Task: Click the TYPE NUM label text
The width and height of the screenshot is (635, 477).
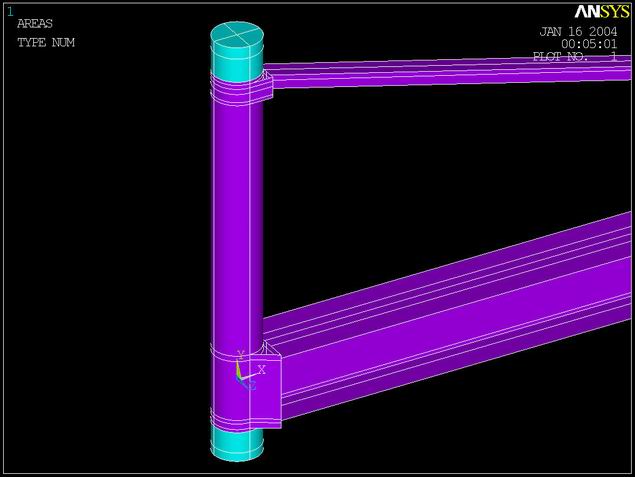Action: tap(46, 43)
